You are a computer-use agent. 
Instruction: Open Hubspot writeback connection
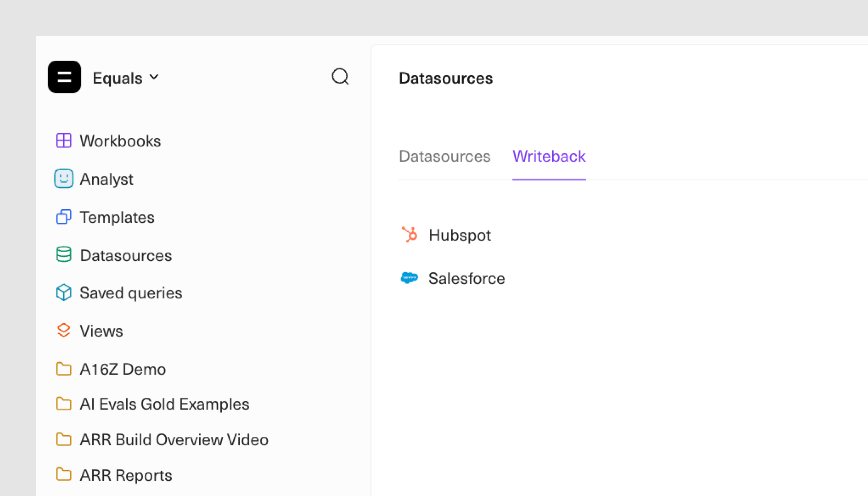point(459,235)
